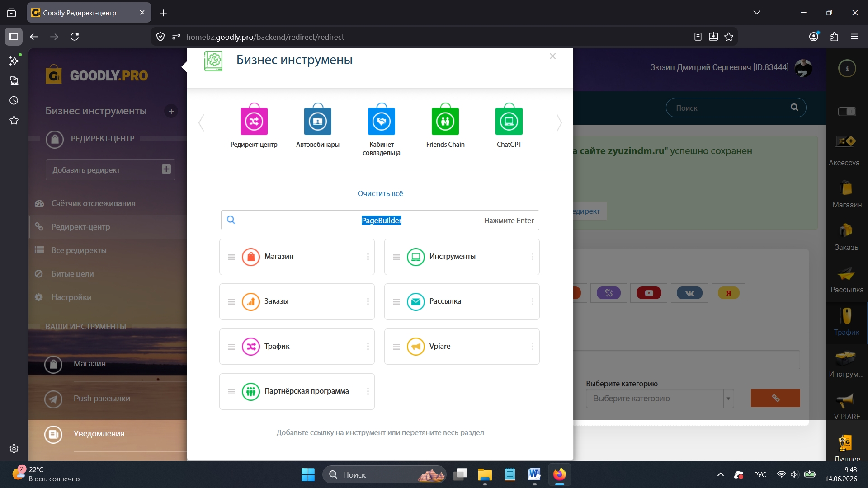Click the info icon in right panel
The width and height of the screenshot is (868, 488).
point(847,68)
